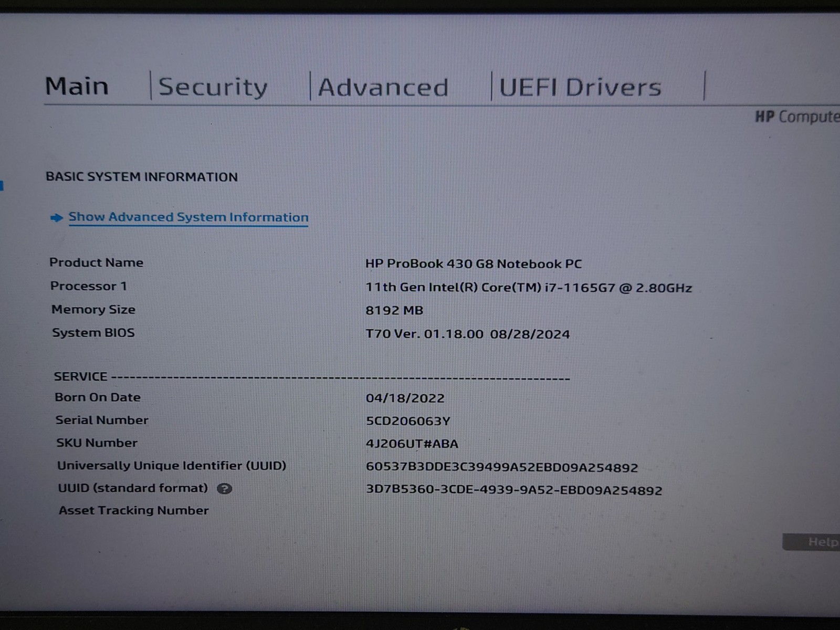Viewport: 840px width, 630px height.
Task: Click the standard UUID starting 3D7B5360
Action: pos(514,490)
